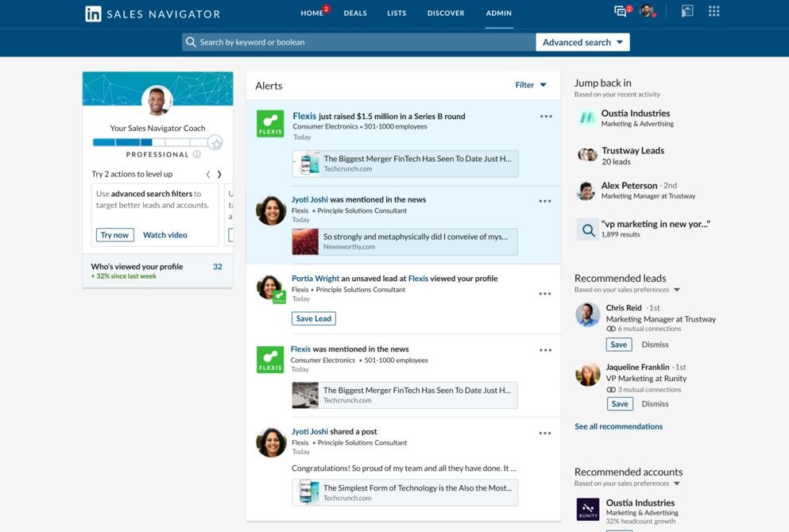Go to the Home tab
Screen dimensions: 789x532
[312, 13]
